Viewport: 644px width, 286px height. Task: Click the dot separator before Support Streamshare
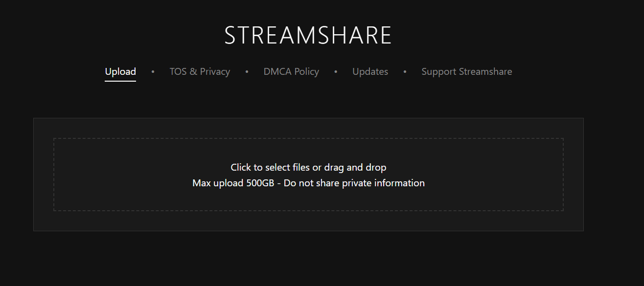(405, 72)
